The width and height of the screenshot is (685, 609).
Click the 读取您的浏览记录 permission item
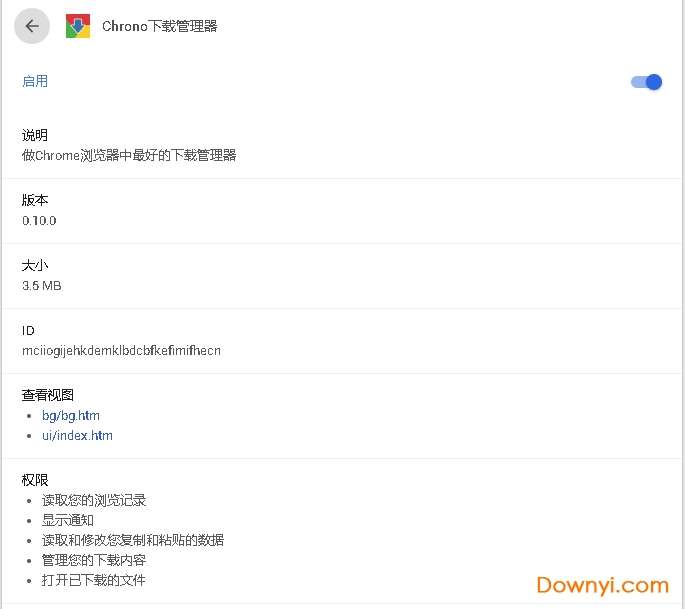click(94, 500)
